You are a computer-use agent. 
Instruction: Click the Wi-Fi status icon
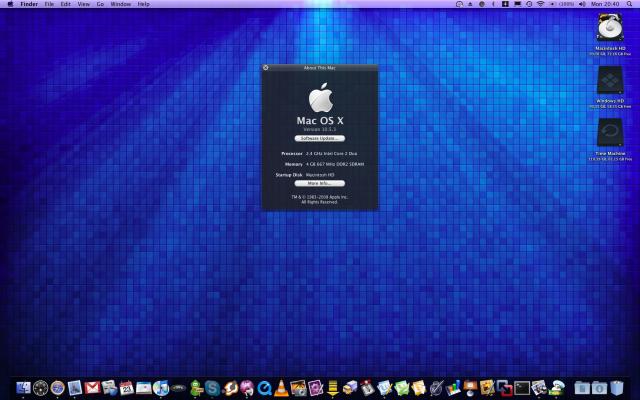541,4
